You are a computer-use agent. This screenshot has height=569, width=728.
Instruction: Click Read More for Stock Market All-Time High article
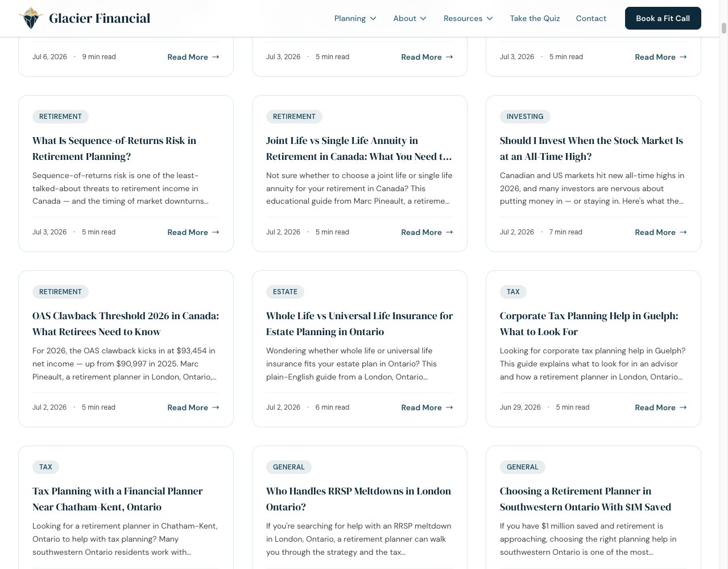coord(661,232)
